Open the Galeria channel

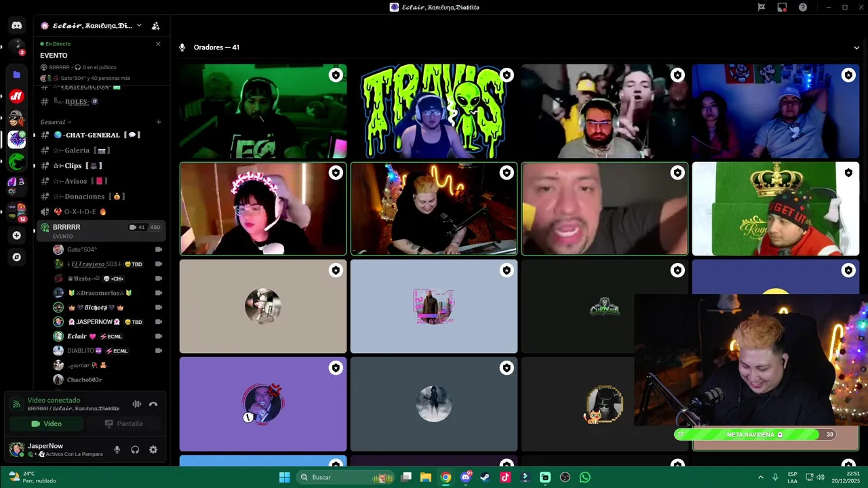point(100,150)
